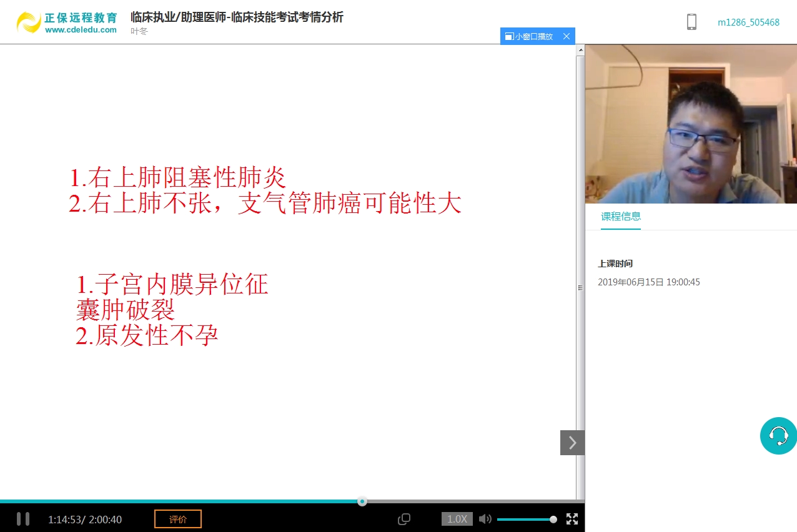Click the panel divider drag handle
The height and width of the screenshot is (532, 797).
point(580,288)
